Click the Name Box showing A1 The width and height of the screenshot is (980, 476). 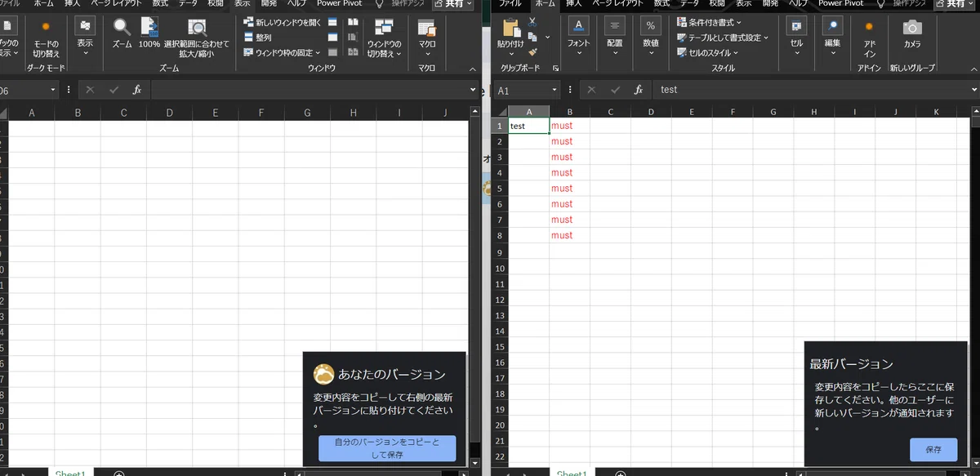(521, 91)
